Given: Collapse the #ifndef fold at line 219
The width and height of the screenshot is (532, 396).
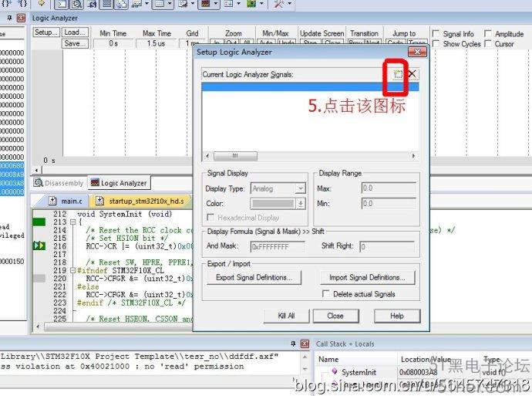Looking at the screenshot, I should [x=72, y=270].
